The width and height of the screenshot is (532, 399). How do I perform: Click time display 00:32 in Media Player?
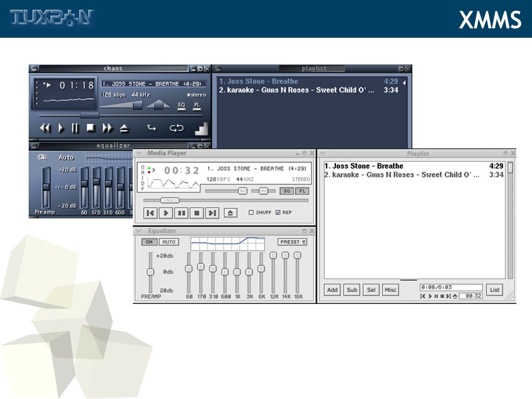click(182, 171)
